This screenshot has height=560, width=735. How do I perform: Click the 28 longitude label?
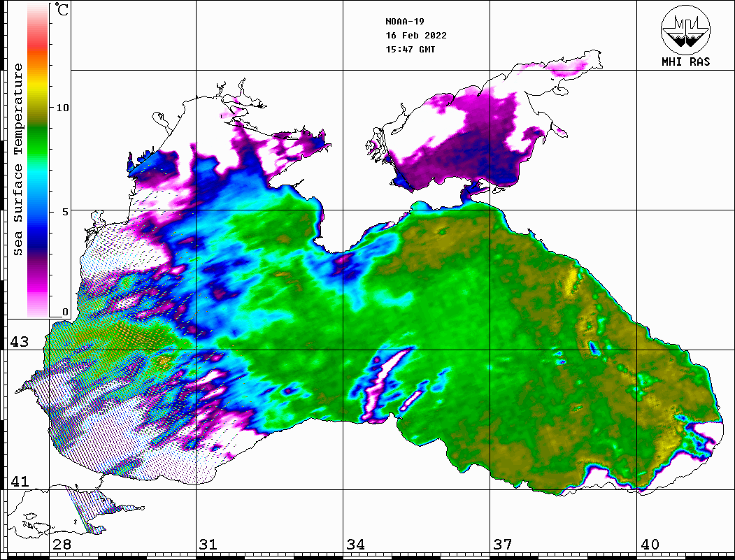61,545
